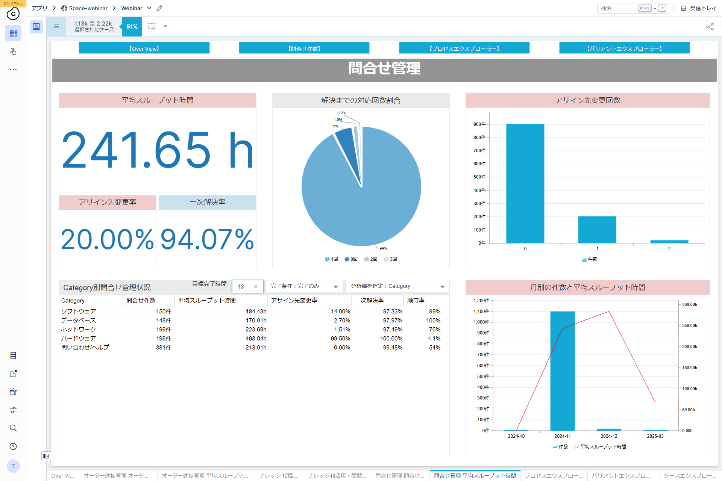Expand the selection tool dropdown arrow
Image resolution: width=722 pixels, height=481 pixels.
[x=165, y=27]
